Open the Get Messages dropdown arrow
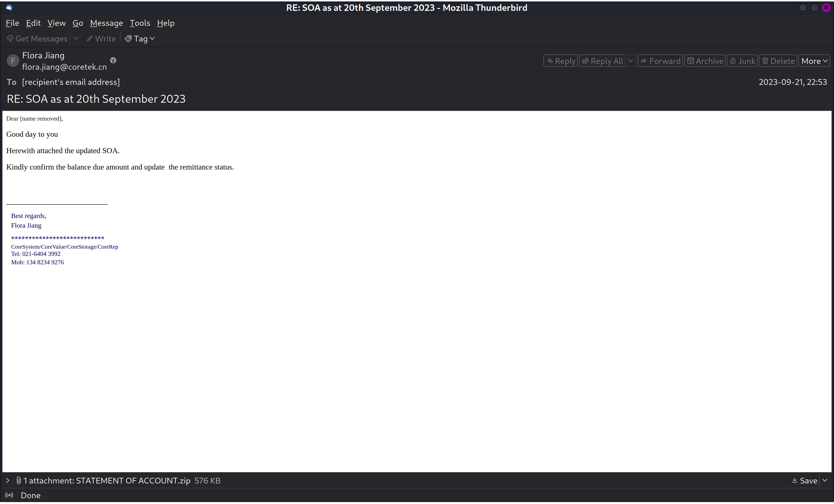 tap(76, 39)
